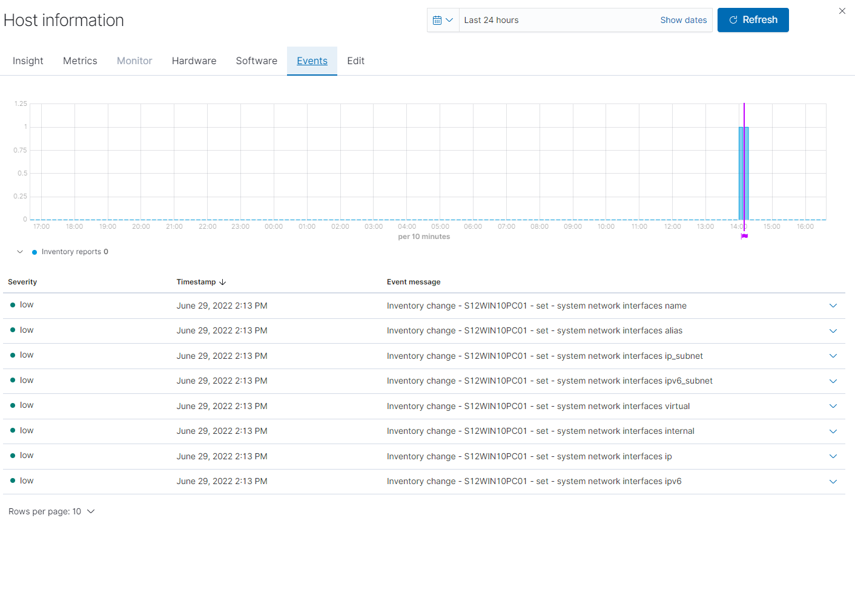The width and height of the screenshot is (855, 616).
Task: Go to the Hardware tab
Action: [194, 61]
